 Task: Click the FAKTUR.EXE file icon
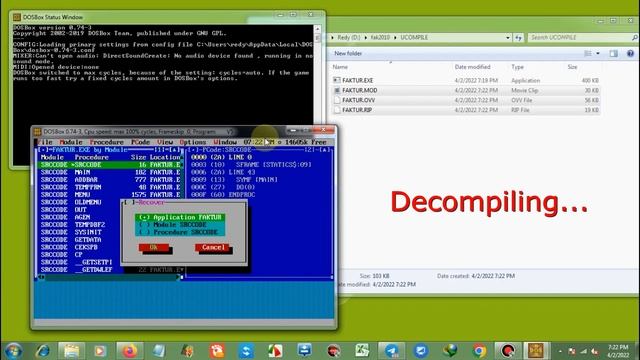pos(337,80)
